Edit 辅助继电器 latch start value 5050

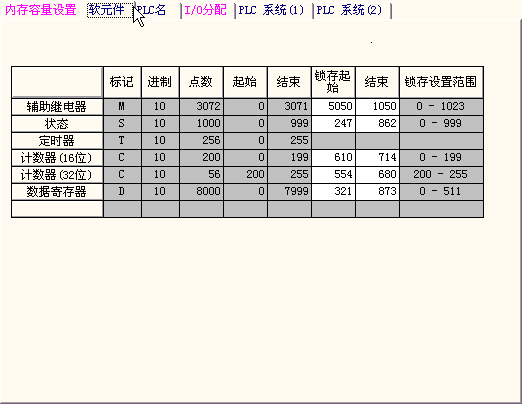(333, 107)
